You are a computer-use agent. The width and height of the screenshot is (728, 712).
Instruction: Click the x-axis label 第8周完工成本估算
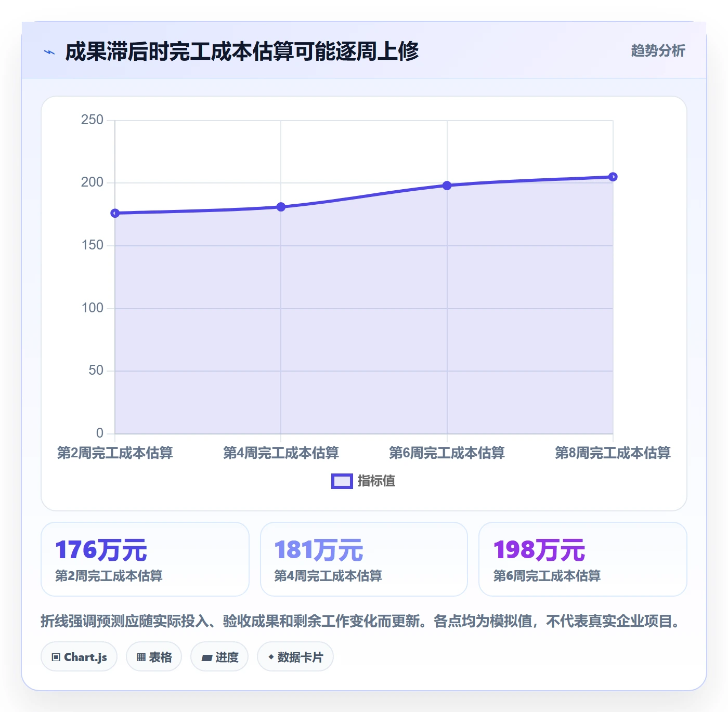(x=613, y=453)
